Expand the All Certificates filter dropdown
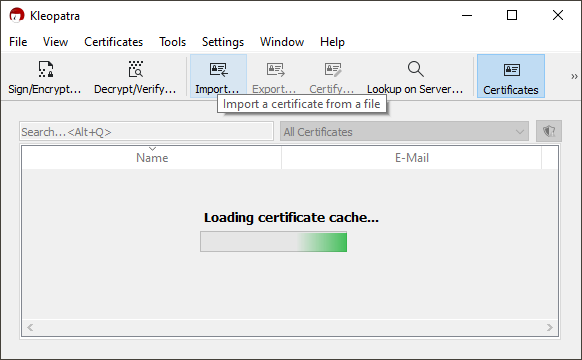 click(x=404, y=131)
